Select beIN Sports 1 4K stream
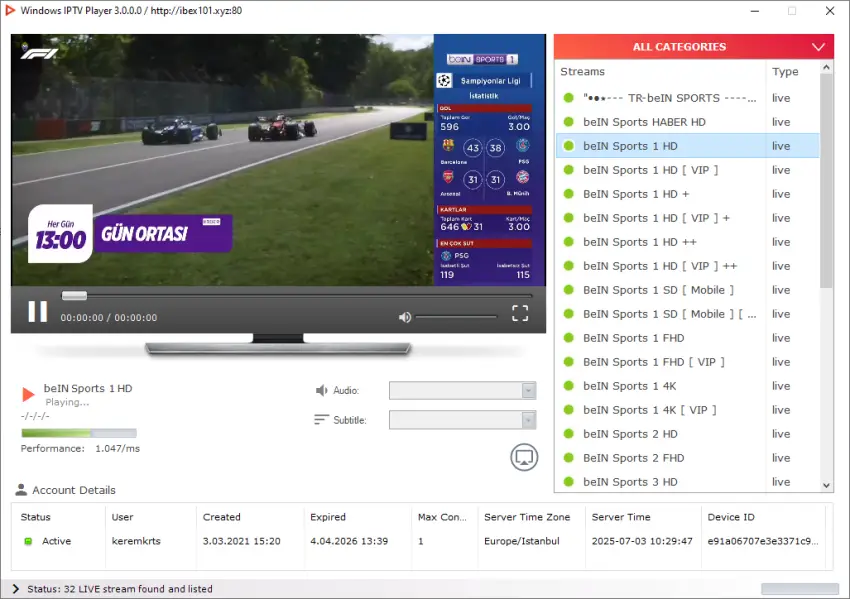 click(x=687, y=386)
